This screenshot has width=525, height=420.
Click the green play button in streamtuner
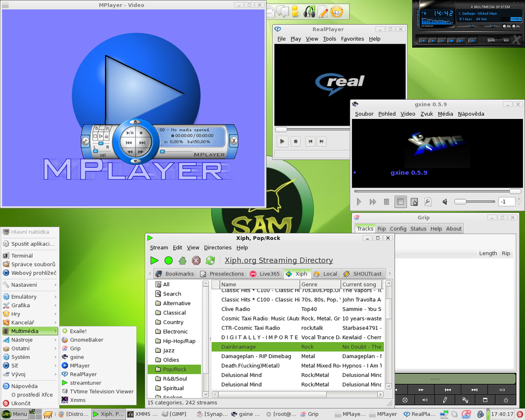coord(154,261)
